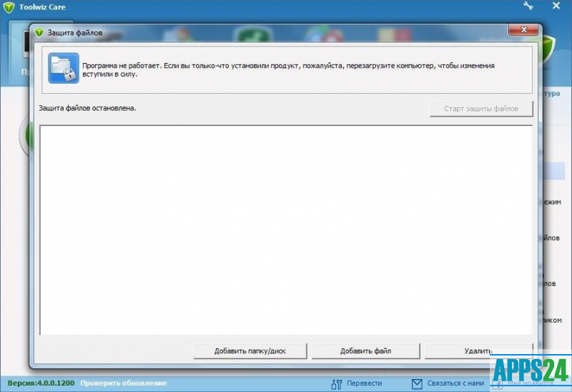572x392 pixels.
Task: Close the Toolwiz Care main window
Action: (x=556, y=6)
